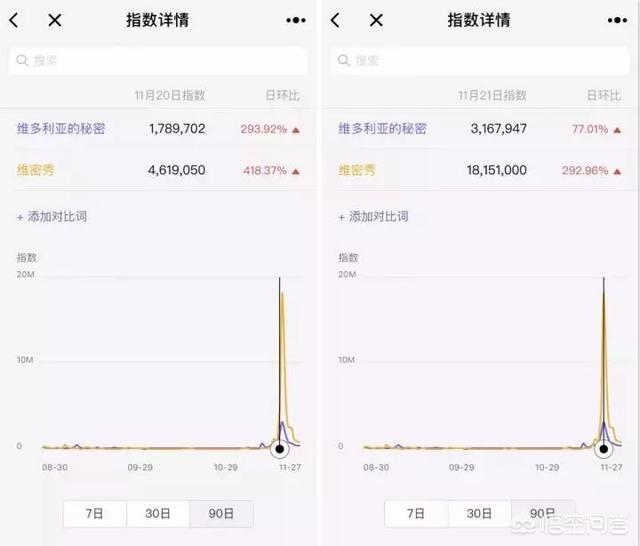The width and height of the screenshot is (640, 546).
Task: Click the 10-29 axis label in right chart
Action: click(547, 467)
